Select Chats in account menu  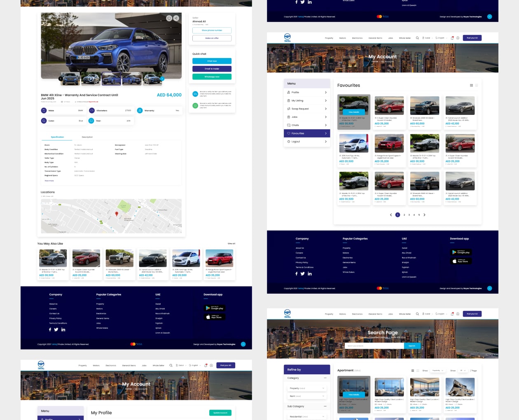pyautogui.click(x=307, y=125)
